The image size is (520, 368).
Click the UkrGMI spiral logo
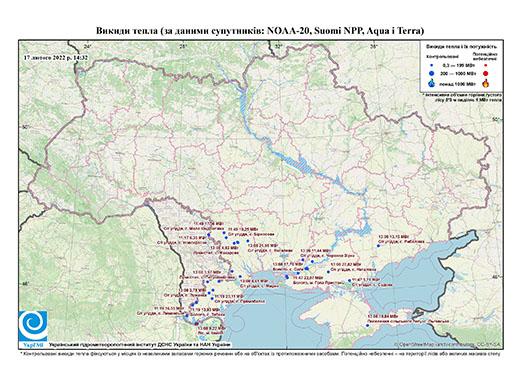coord(33,326)
